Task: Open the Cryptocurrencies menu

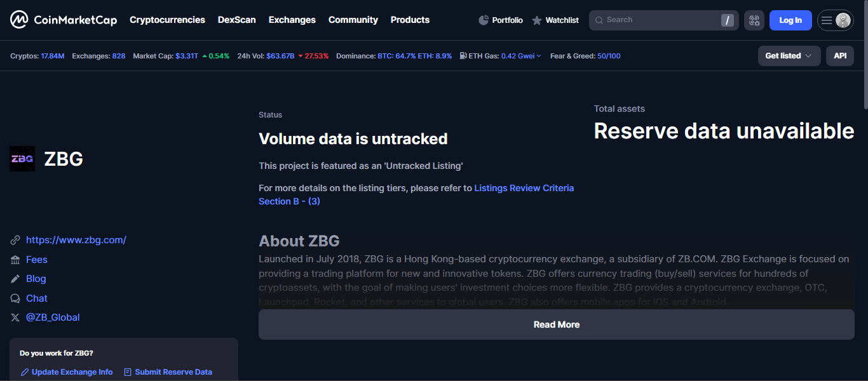Action: click(167, 20)
